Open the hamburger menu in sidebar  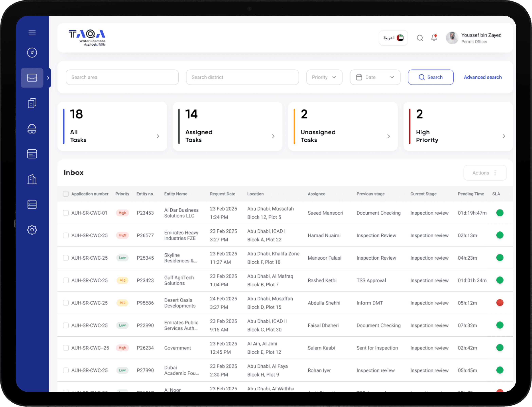pos(32,33)
